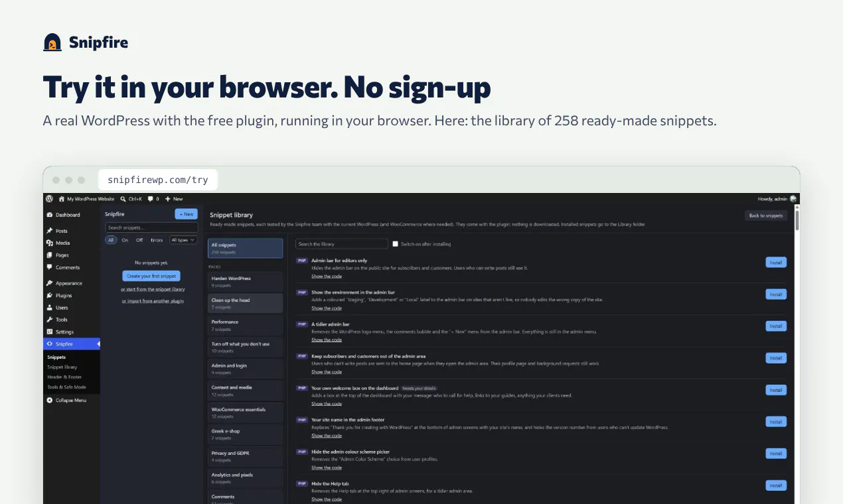The width and height of the screenshot is (843, 504).
Task: Click the 'Search the library' field
Action: (x=342, y=244)
